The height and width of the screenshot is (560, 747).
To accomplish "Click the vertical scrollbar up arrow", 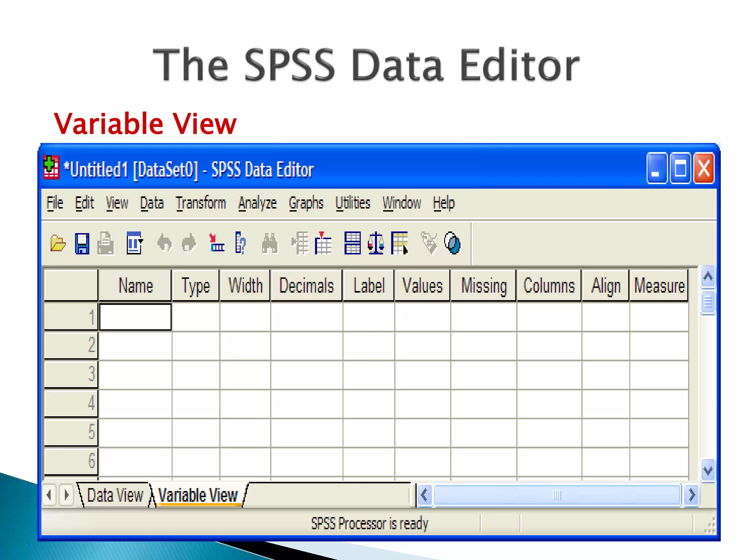I will (x=708, y=277).
